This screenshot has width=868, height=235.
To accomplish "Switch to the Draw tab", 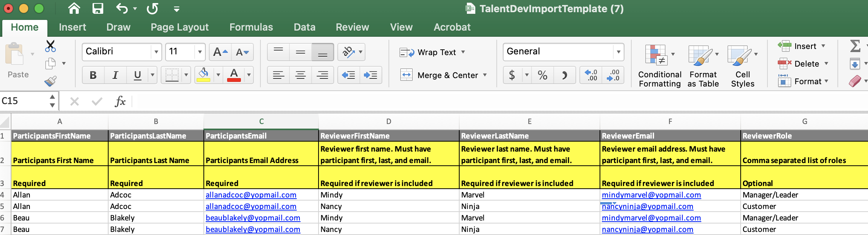I will [118, 27].
